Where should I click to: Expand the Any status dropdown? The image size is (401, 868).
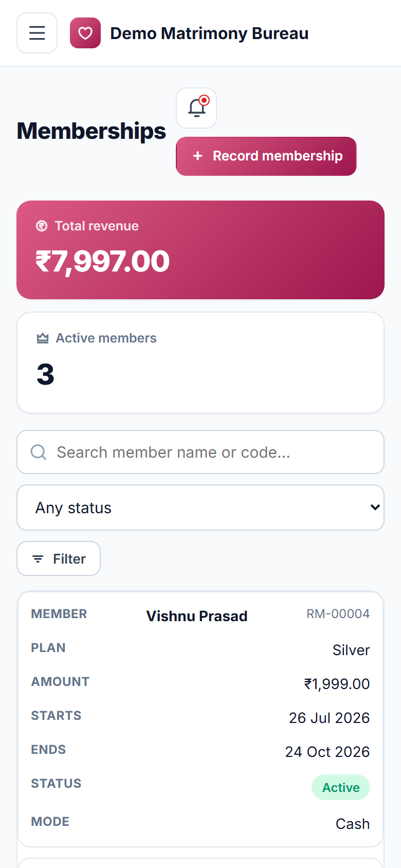point(200,508)
